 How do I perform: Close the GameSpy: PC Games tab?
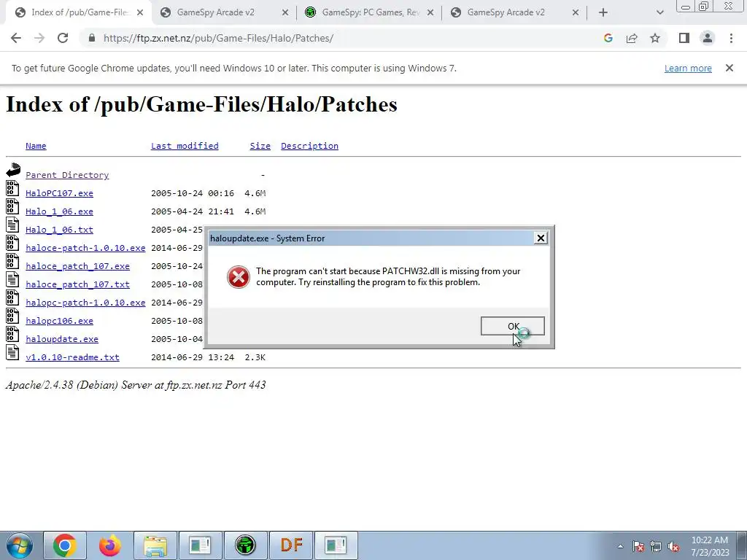(430, 13)
